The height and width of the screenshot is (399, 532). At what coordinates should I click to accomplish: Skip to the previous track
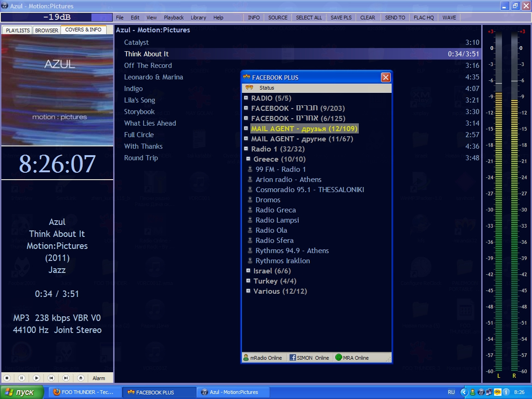click(x=51, y=378)
